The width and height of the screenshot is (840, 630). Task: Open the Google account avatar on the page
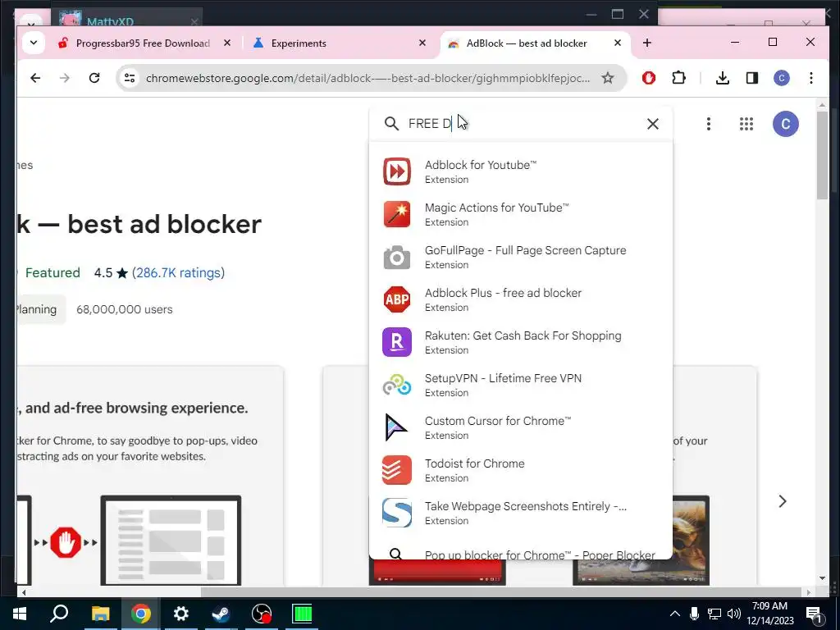(x=785, y=124)
